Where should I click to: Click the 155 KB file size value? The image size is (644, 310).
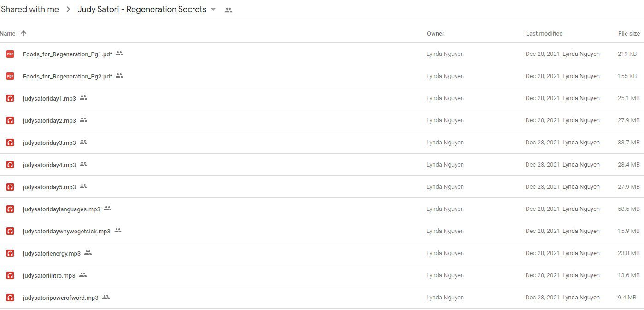[x=627, y=76]
